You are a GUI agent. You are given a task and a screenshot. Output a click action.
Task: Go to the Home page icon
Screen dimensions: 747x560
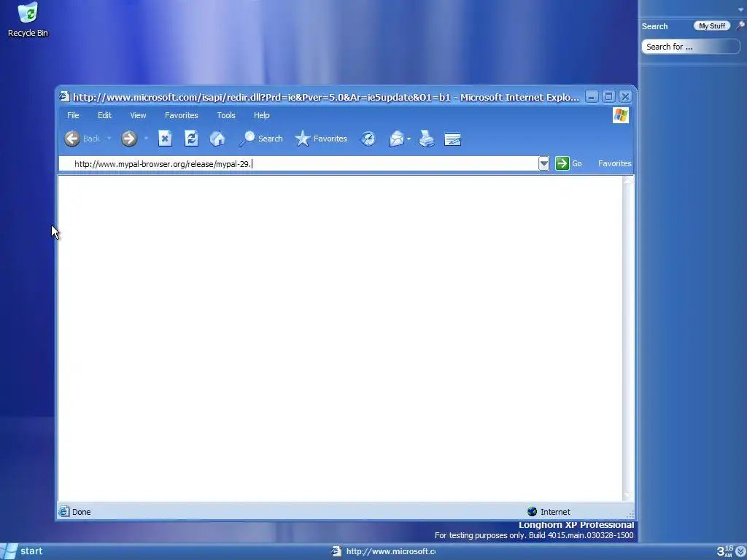pos(217,139)
